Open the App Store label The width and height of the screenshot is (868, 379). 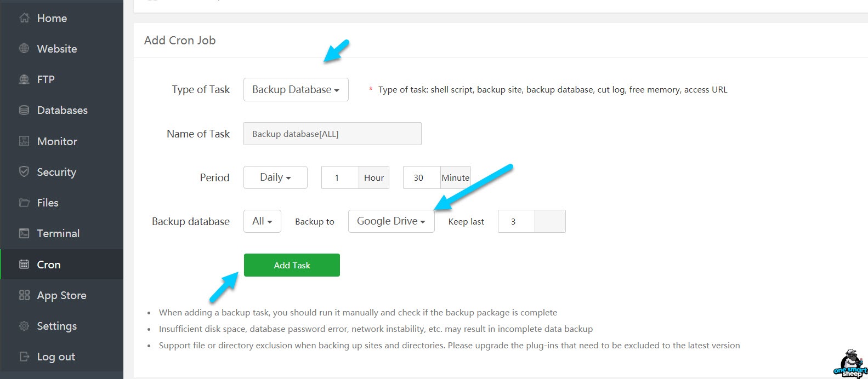62,295
